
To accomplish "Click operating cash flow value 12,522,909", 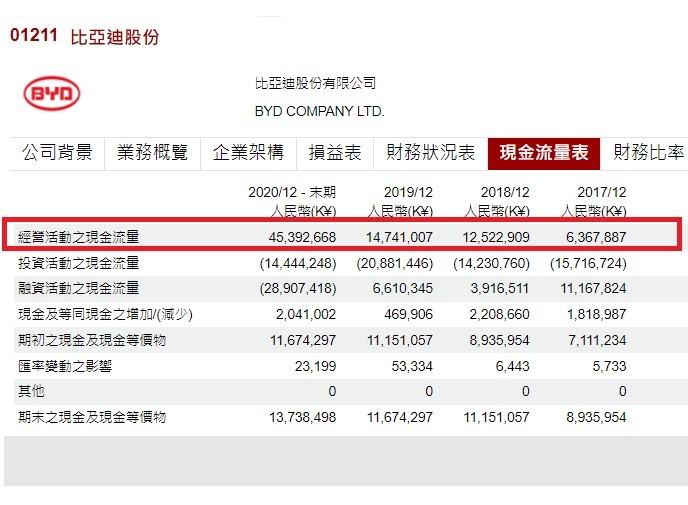I will (496, 237).
